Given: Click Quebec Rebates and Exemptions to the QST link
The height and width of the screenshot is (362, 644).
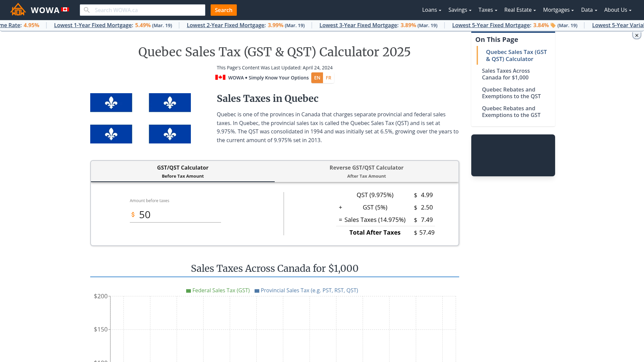Looking at the screenshot, I should coord(511,93).
